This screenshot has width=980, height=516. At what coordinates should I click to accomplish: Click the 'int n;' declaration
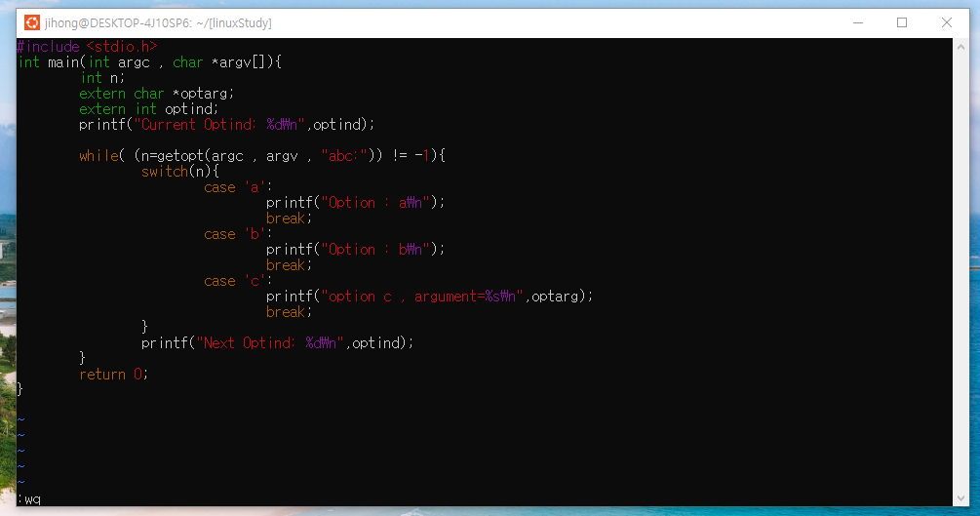coord(102,78)
